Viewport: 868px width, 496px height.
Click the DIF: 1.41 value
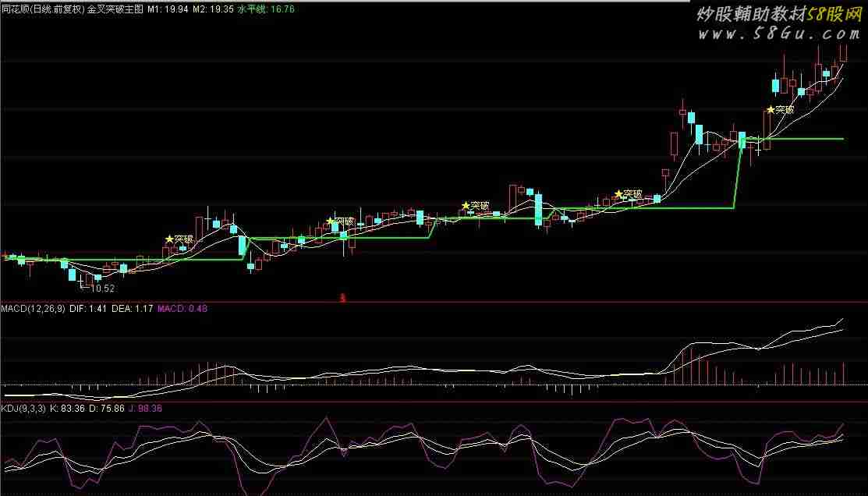point(87,309)
